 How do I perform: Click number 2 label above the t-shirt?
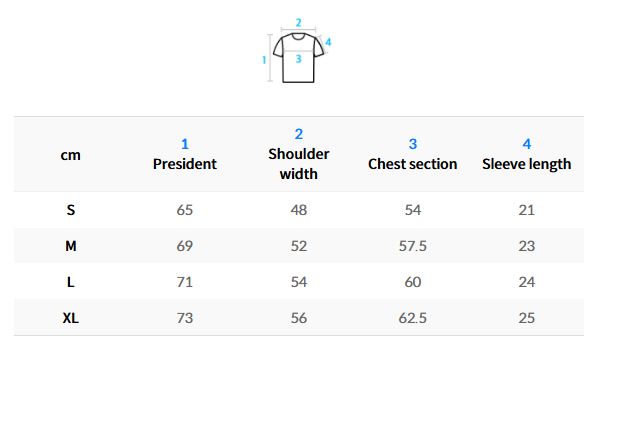coord(299,23)
